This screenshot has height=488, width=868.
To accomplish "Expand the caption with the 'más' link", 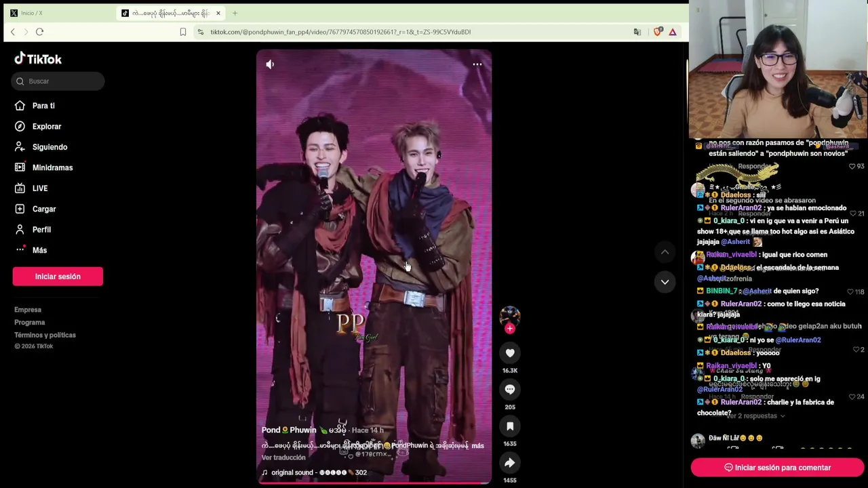I will 477,446.
